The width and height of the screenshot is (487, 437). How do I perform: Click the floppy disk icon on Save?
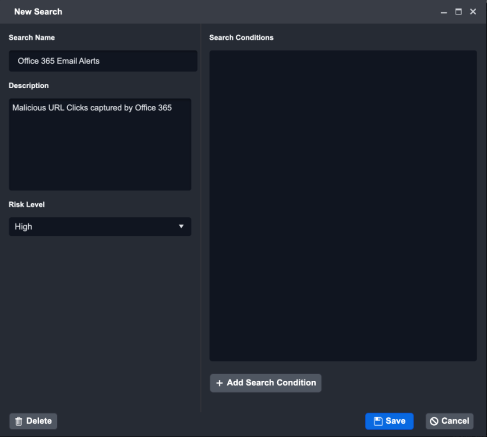[x=378, y=421]
